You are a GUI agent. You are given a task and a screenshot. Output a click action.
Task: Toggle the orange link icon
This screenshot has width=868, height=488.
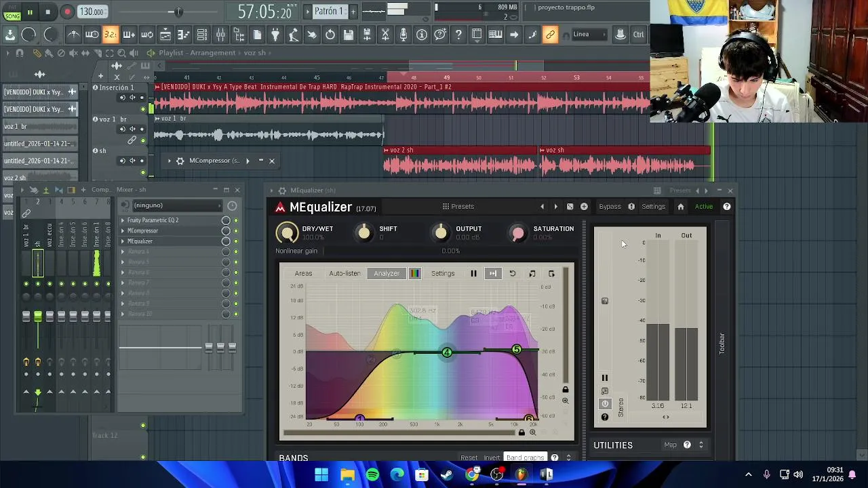point(550,35)
